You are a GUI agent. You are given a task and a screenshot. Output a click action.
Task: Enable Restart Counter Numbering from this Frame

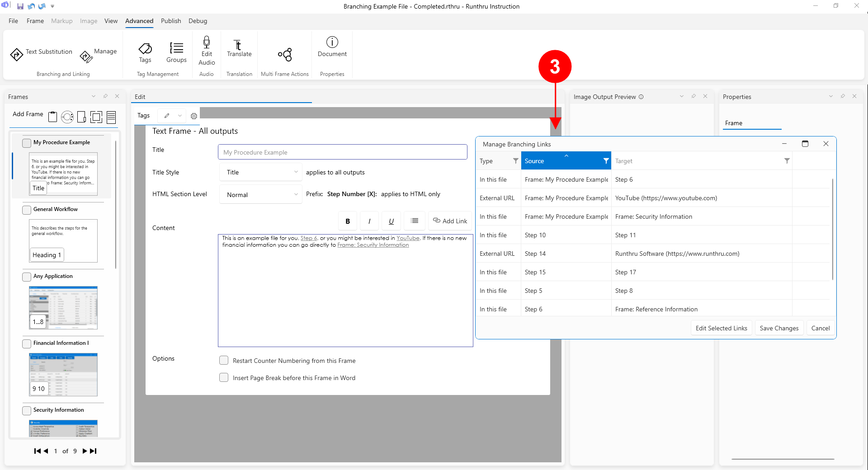[x=224, y=360]
